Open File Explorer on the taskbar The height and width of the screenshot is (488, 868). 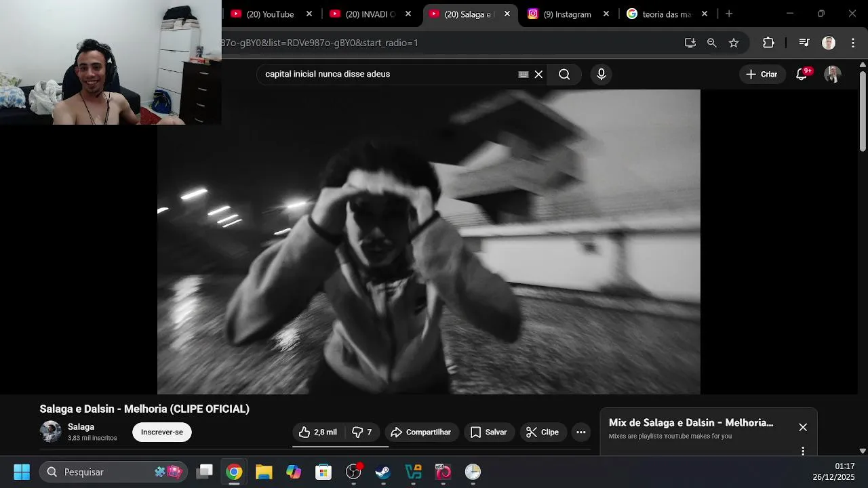click(264, 472)
